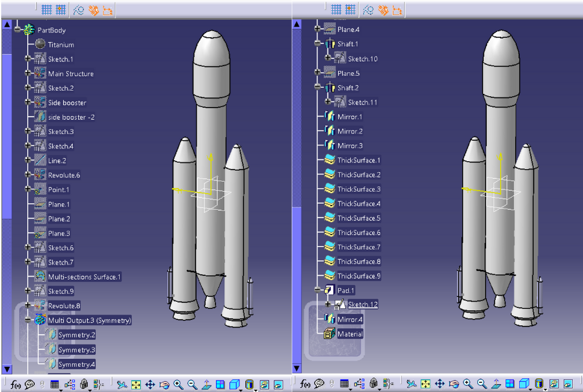Screen dimensions: 583x392
Task: Click Fit All In icon in left toolbar
Action: (136, 384)
